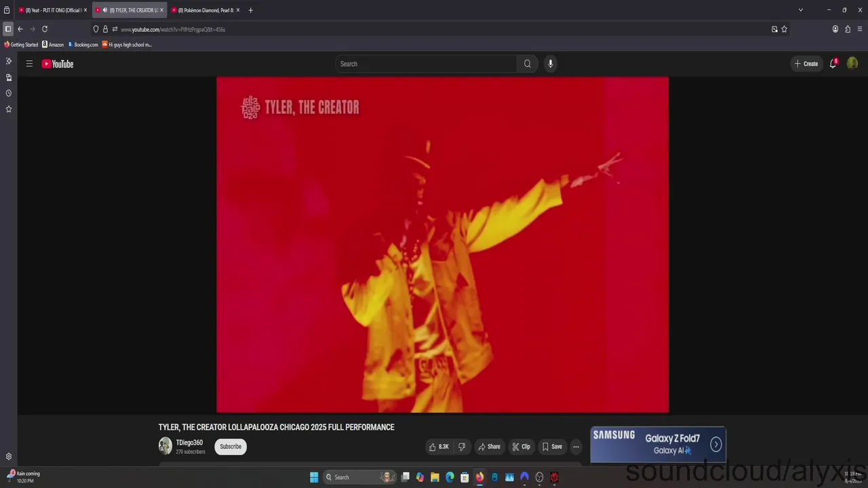This screenshot has height=488, width=868.
Task: Open history sidebar clock icon
Action: [x=9, y=93]
